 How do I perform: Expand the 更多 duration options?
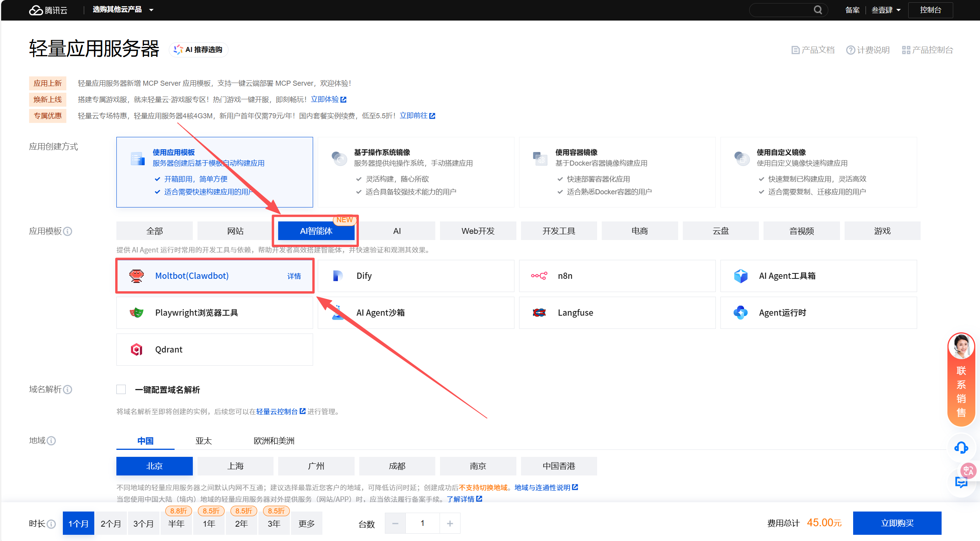point(306,524)
